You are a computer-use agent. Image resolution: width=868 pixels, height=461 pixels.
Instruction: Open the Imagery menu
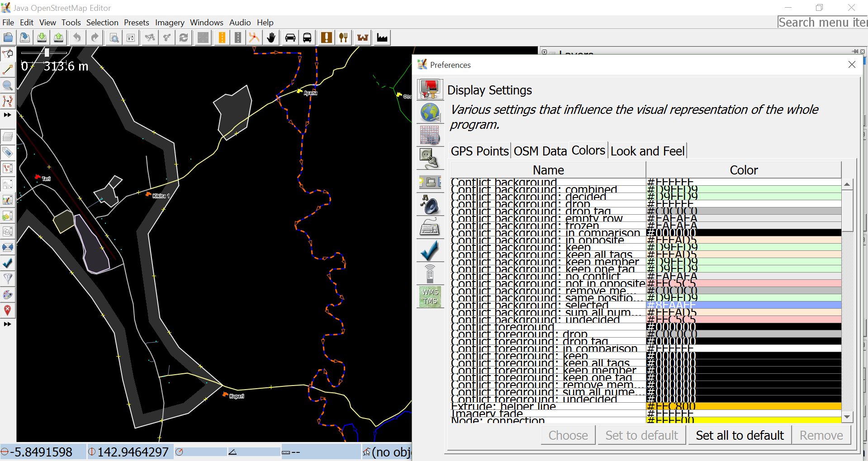coord(170,23)
